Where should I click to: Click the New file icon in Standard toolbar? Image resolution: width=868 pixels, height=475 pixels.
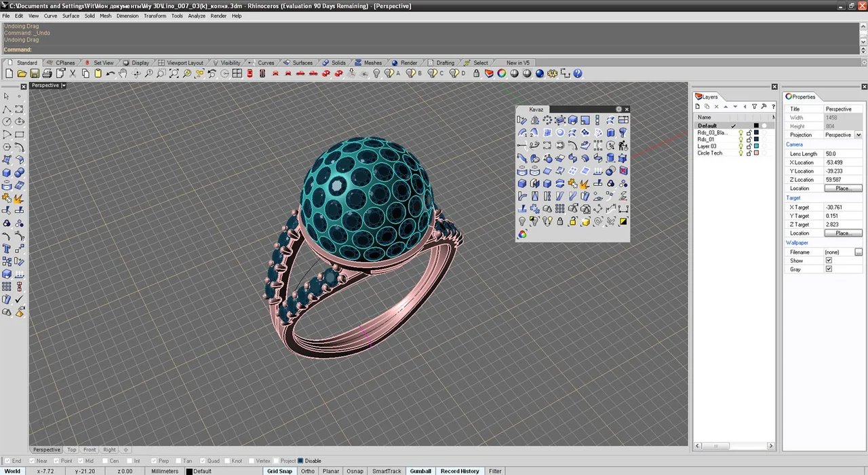tap(9, 73)
